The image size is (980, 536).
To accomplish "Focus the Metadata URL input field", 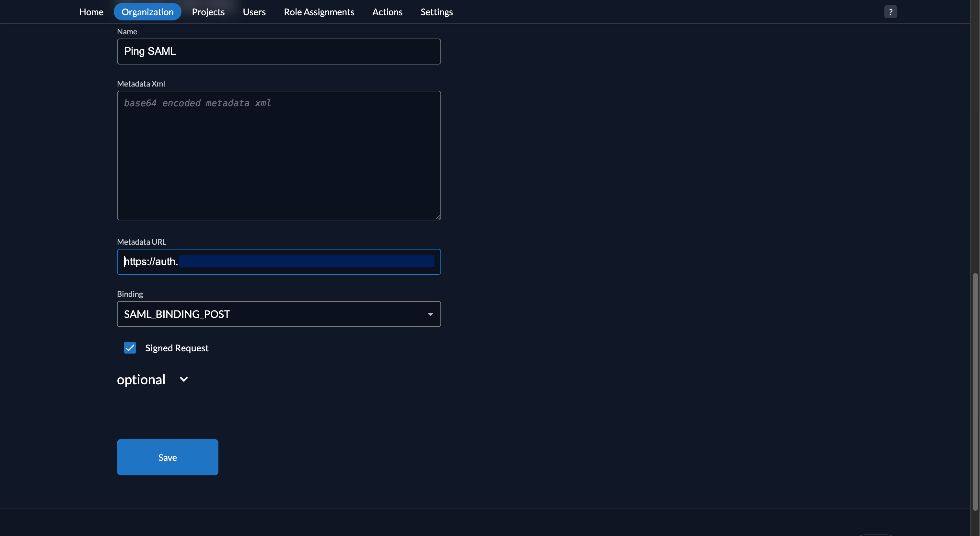I will pos(279,262).
